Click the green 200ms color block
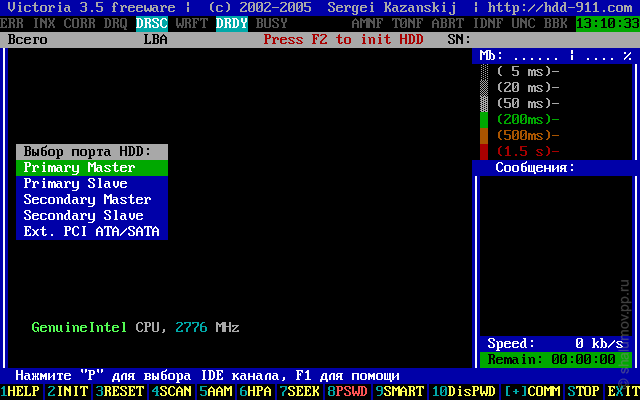Screen dimensions: 640x400 [484, 120]
